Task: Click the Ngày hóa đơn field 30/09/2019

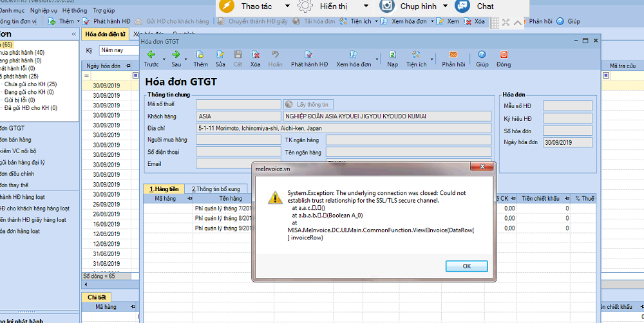Action: pos(567,142)
